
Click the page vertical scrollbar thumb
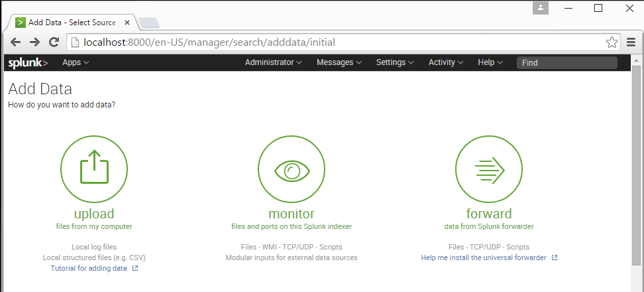[x=636, y=165]
